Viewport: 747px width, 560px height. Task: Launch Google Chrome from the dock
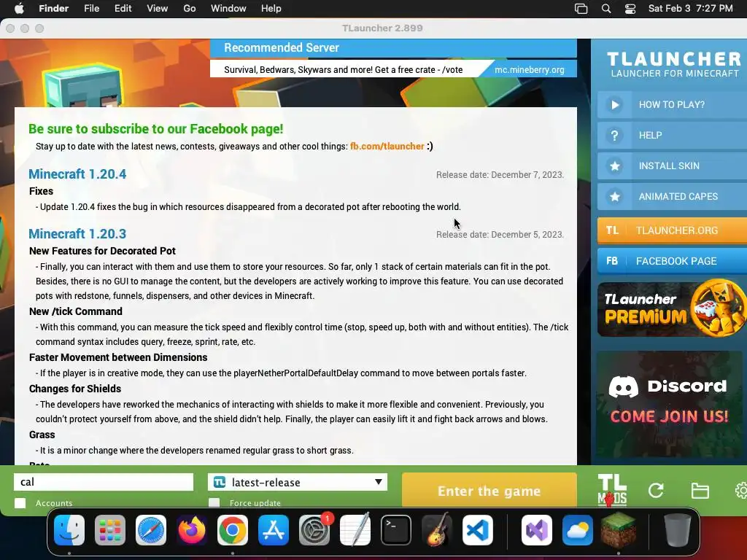coord(233,530)
